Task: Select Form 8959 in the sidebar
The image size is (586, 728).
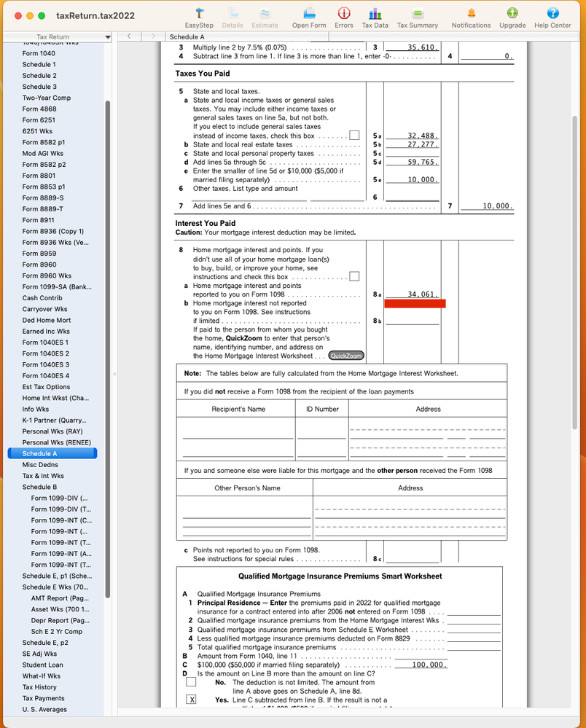Action: [x=39, y=254]
